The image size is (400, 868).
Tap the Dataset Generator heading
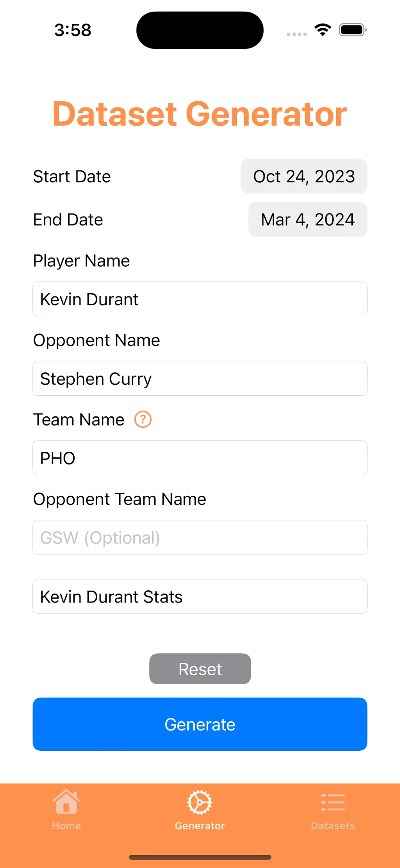tap(200, 114)
